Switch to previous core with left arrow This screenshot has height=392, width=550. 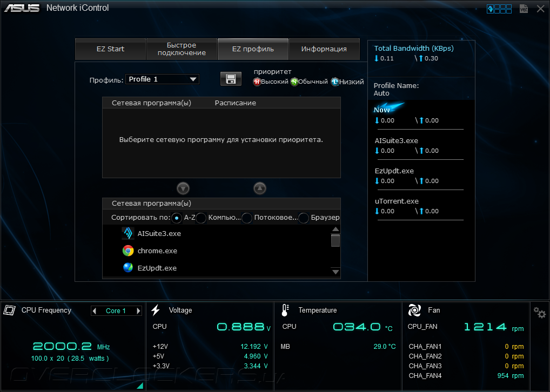(x=94, y=310)
